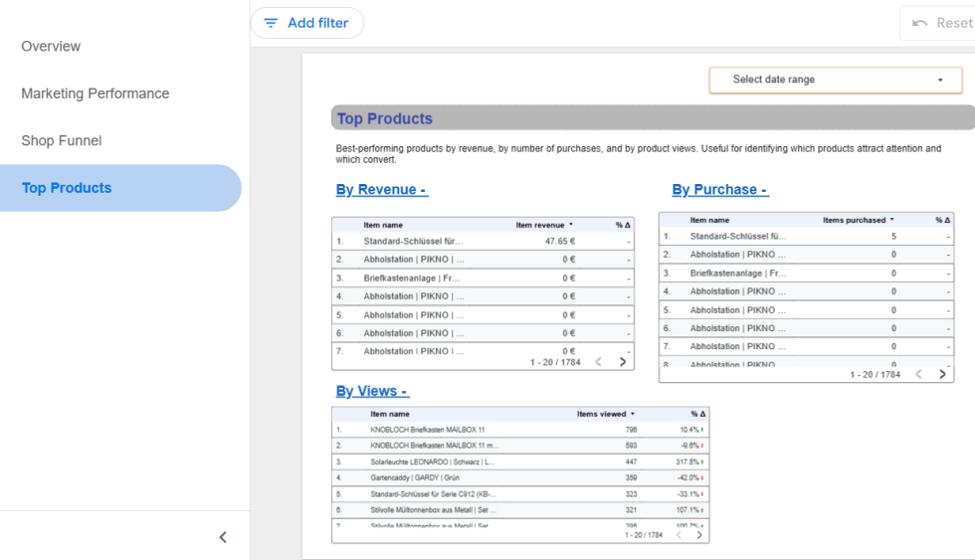Open the By Purchase link
The width and height of the screenshot is (975, 560).
click(720, 190)
